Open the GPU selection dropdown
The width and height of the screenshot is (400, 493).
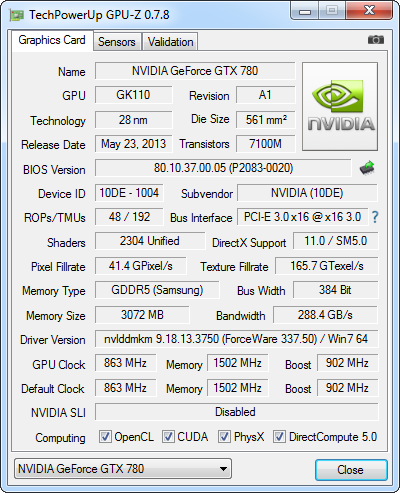(x=123, y=469)
